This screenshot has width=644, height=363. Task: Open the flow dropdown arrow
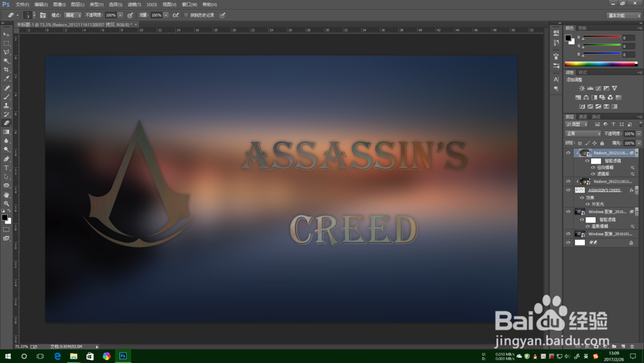[166, 15]
